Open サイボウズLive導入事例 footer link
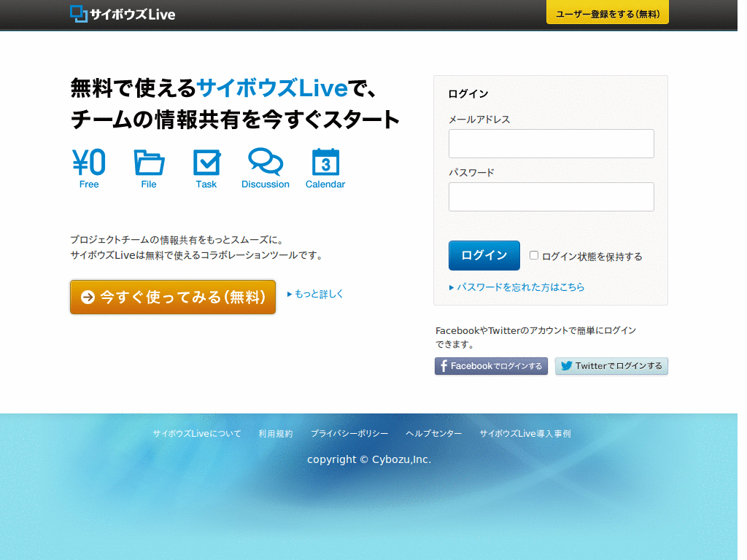This screenshot has width=747, height=560. (x=525, y=434)
